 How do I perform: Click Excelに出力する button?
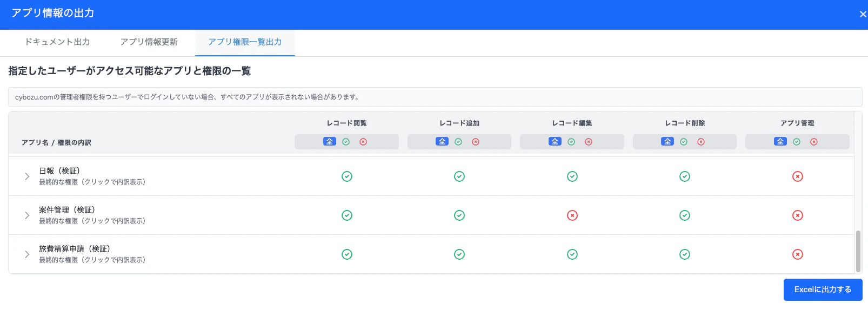point(823,290)
